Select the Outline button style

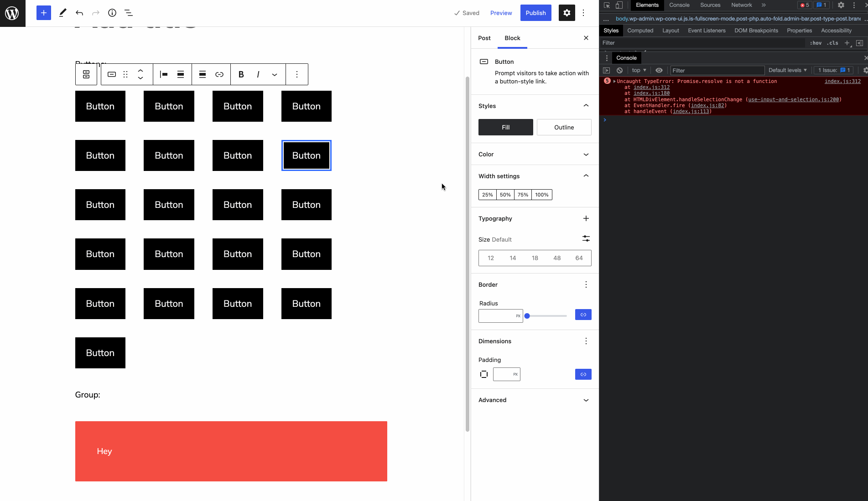coord(564,127)
